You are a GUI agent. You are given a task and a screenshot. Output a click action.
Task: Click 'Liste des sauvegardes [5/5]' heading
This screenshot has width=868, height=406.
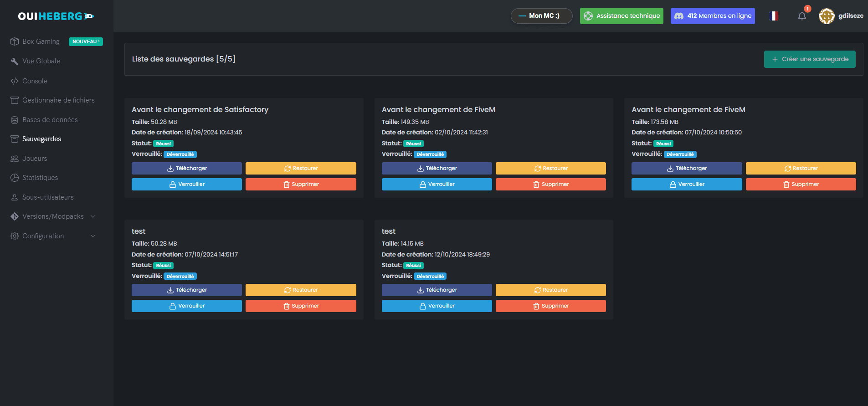(x=184, y=59)
